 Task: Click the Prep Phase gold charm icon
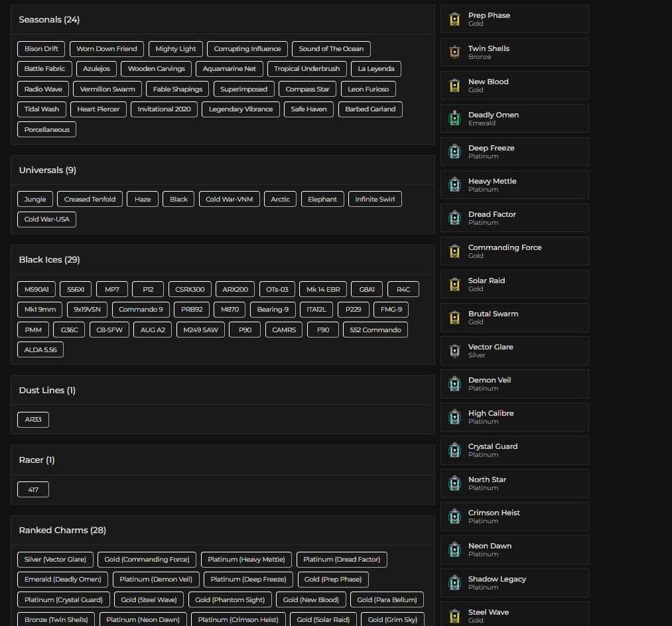click(455, 19)
